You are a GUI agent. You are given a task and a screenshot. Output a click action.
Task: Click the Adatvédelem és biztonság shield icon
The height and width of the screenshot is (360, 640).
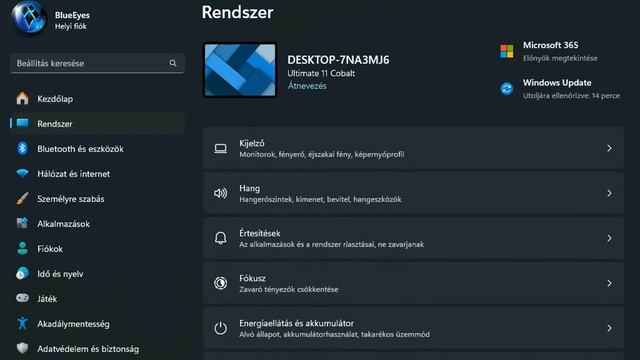(x=22, y=348)
